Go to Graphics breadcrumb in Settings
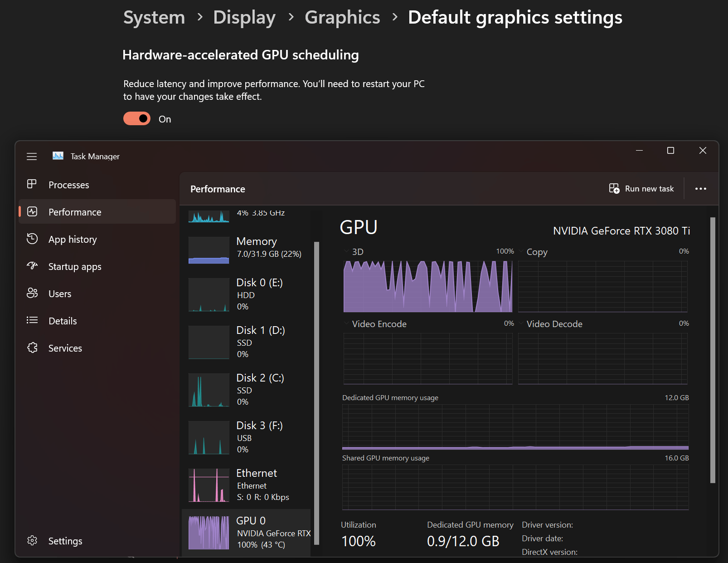Viewport: 728px width, 563px height. (x=342, y=18)
